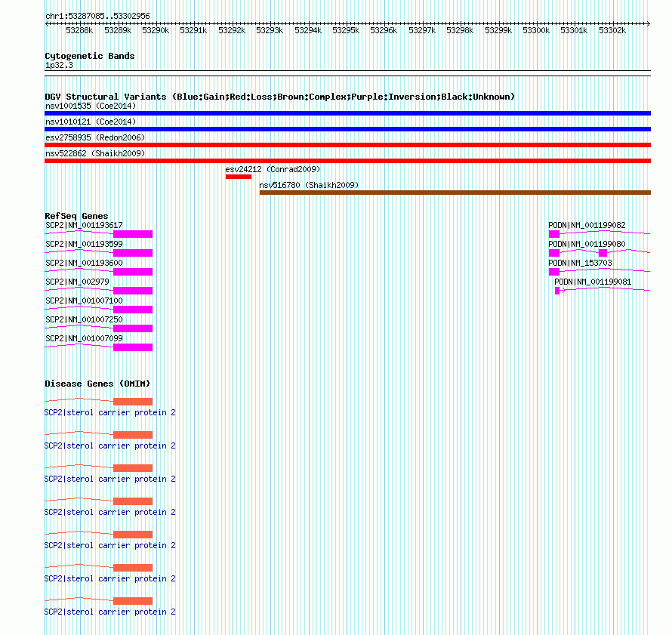This screenshot has height=635, width=672.
Task: Click the 1p32.3 cytogenetic band label
Action: click(x=59, y=65)
